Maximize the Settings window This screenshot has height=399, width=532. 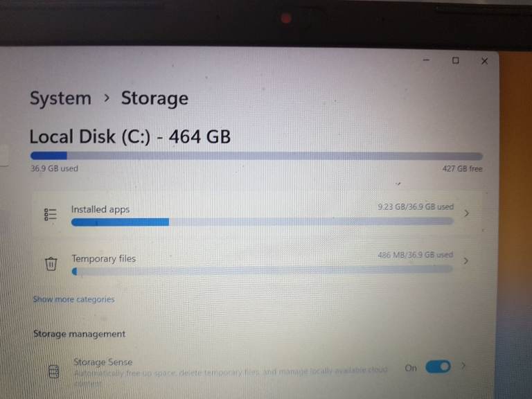pyautogui.click(x=455, y=60)
